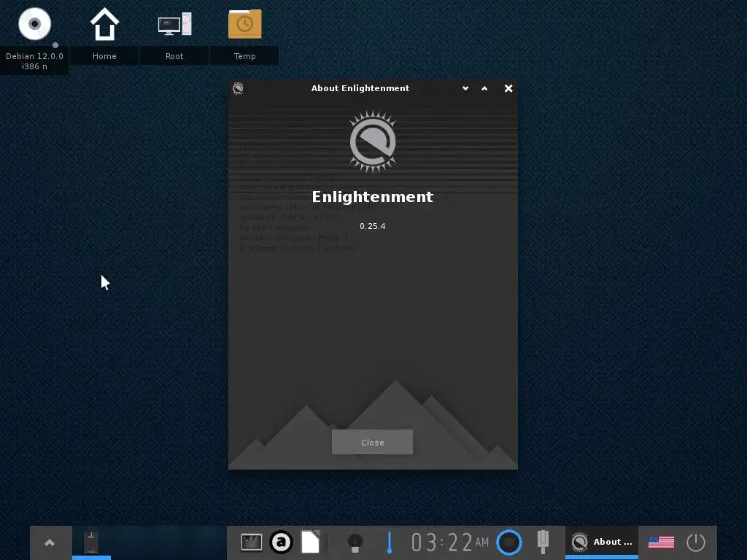Click the blue thermometer temperature gadget

390,542
